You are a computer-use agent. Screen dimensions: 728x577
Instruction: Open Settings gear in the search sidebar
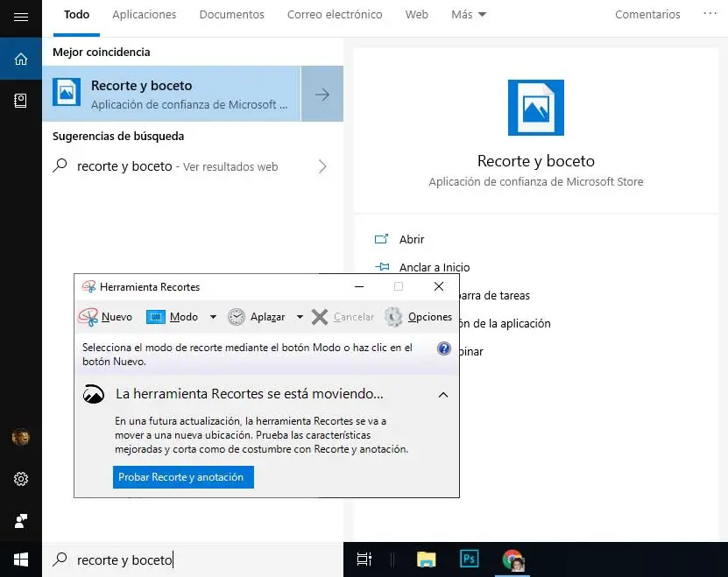point(21,479)
